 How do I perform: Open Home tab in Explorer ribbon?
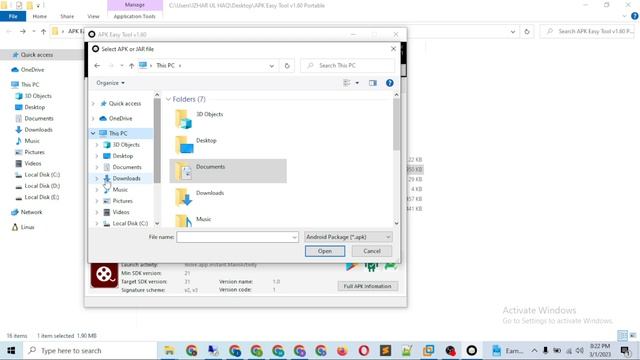click(40, 16)
